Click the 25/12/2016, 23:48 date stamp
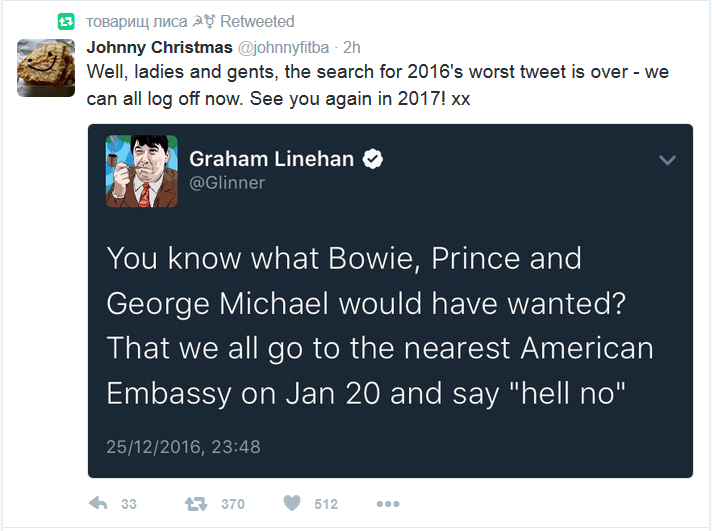 click(183, 447)
